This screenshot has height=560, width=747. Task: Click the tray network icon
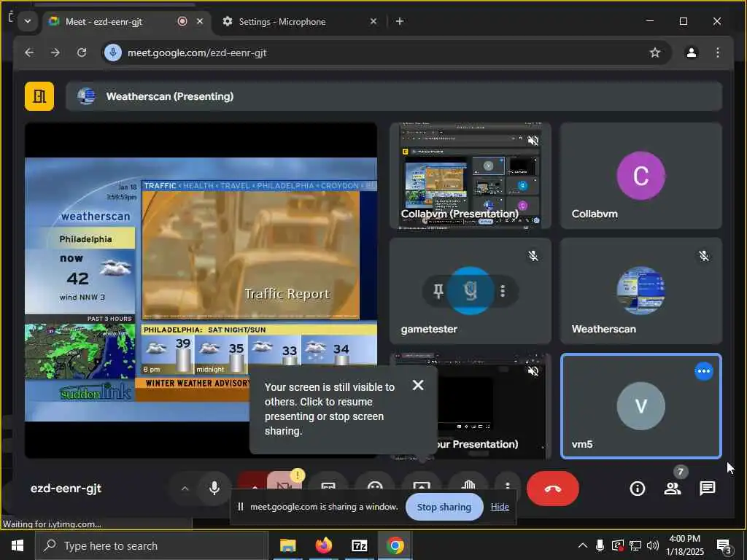click(635, 545)
